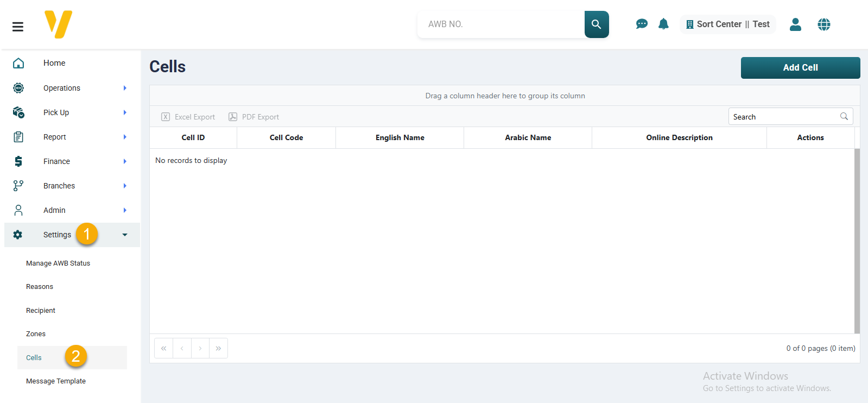Expand the Branches submenu arrow
This screenshot has height=403, width=868.
[125, 186]
